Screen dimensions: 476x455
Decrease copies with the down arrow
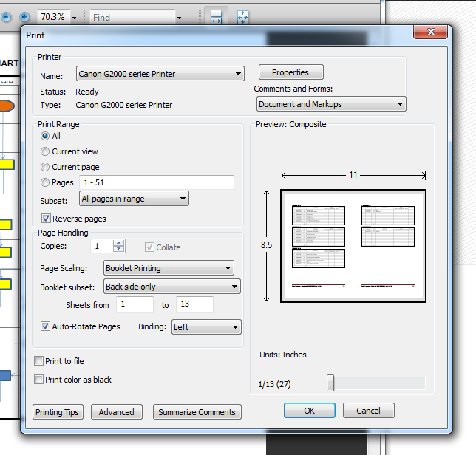(119, 250)
